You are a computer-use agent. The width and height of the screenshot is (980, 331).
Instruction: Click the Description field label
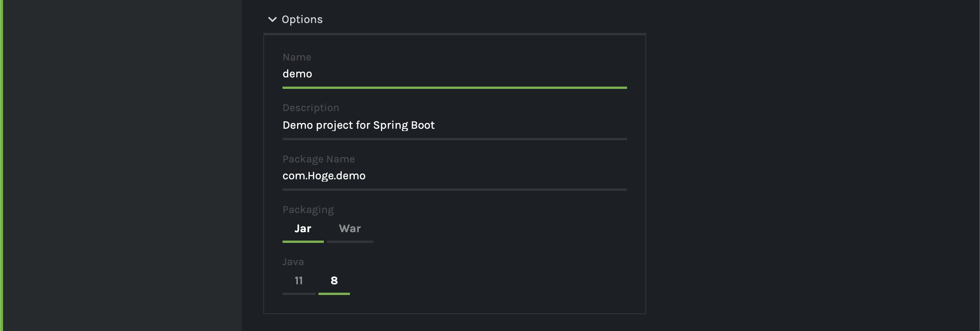point(311,108)
